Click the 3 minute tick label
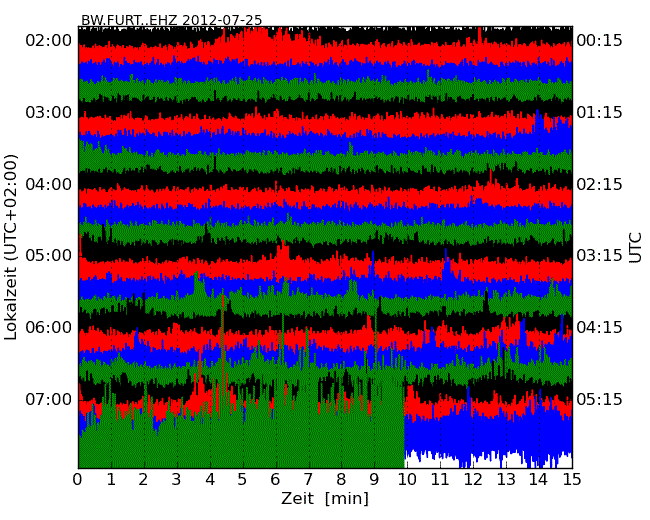This screenshot has width=650, height=520. [177, 480]
